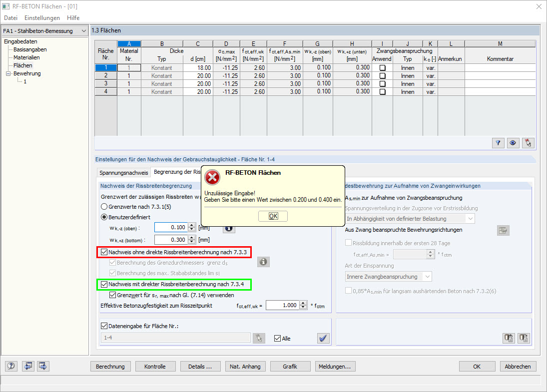Click the import-defaults icon at bottom right panel
The height and width of the screenshot is (392, 547).
(x=509, y=338)
